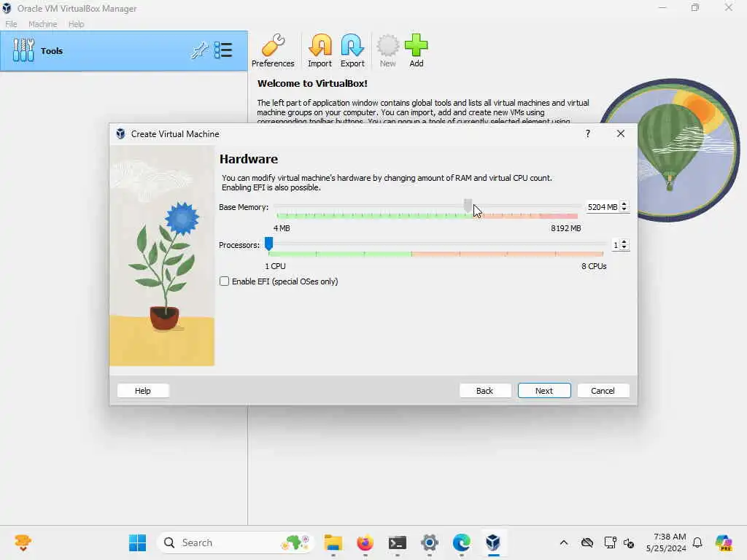Click the 8 CPUs maximum label
Image resolution: width=747 pixels, height=560 pixels.
(594, 266)
